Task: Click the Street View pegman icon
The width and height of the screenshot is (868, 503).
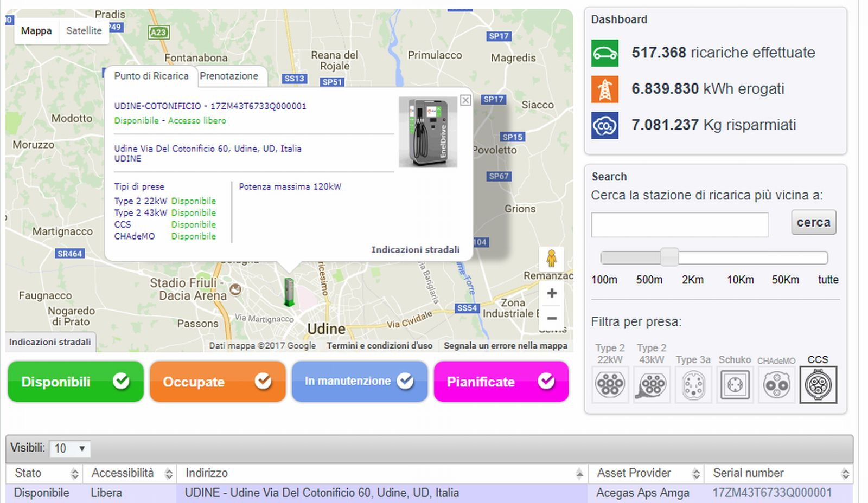Action: [x=552, y=259]
